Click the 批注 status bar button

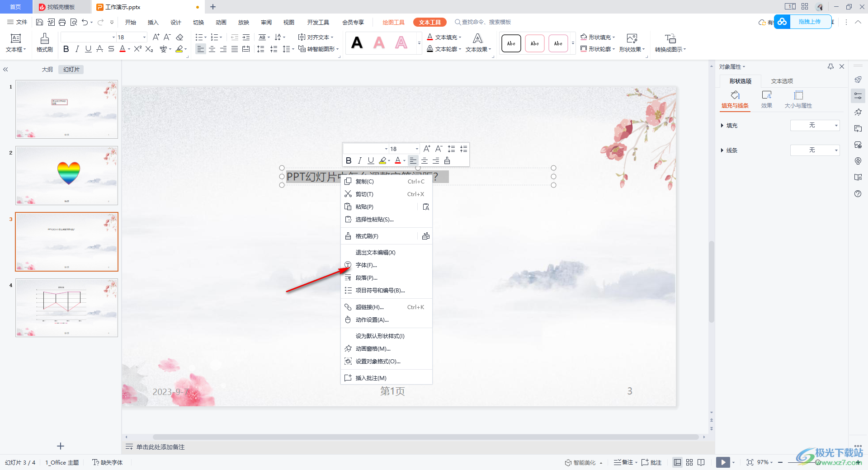pyautogui.click(x=651, y=462)
